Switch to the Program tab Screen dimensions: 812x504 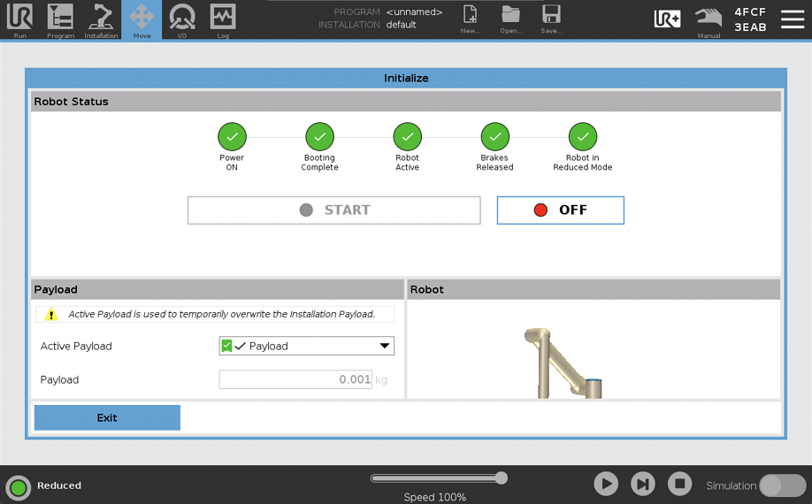[60, 19]
